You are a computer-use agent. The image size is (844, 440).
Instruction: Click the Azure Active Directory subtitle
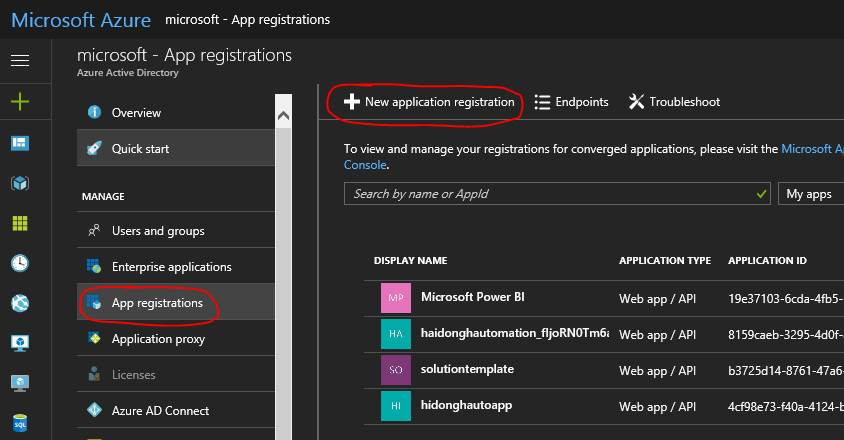[128, 72]
